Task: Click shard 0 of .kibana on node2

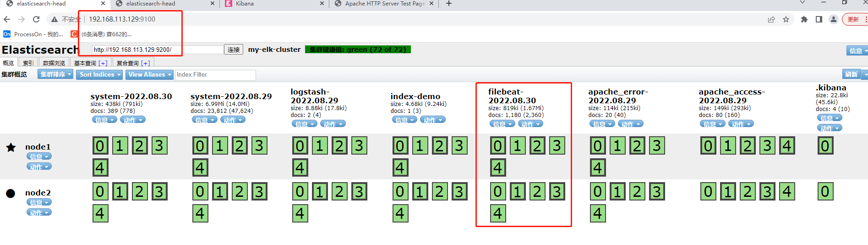Action: coord(825,192)
